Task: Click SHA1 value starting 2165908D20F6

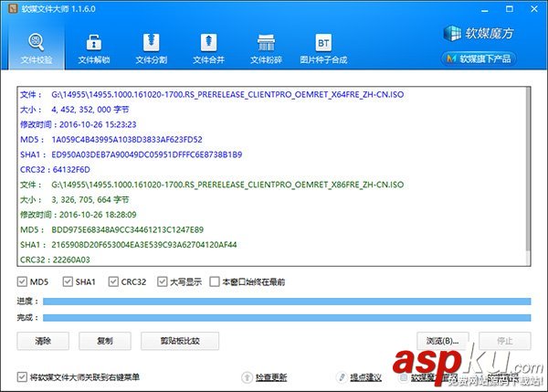Action: (144, 245)
